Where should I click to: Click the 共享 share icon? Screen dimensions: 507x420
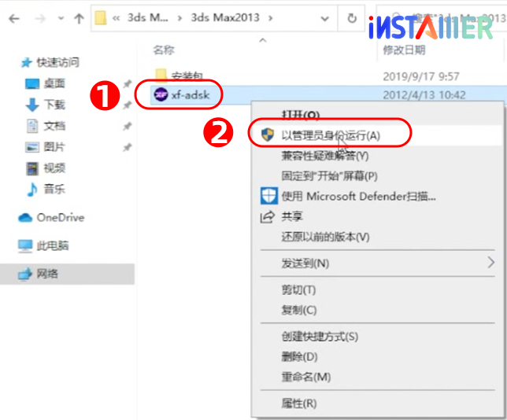[x=268, y=217]
